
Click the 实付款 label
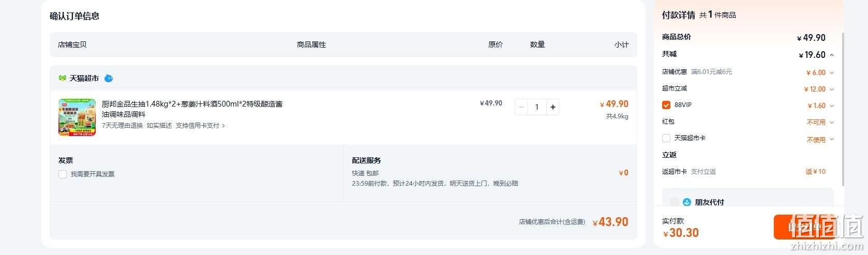[x=673, y=221]
